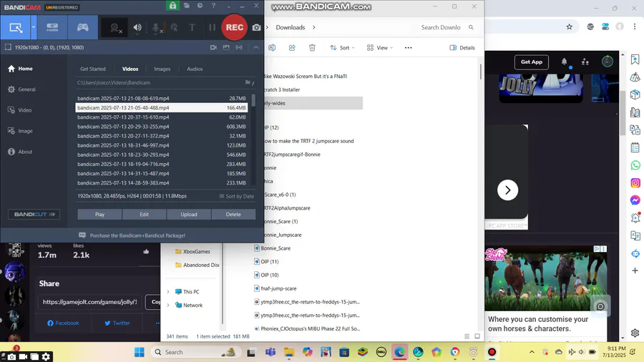Toggle microphone recording icon in Bandicam
Viewport: 644px width, 362px height.
click(156, 28)
